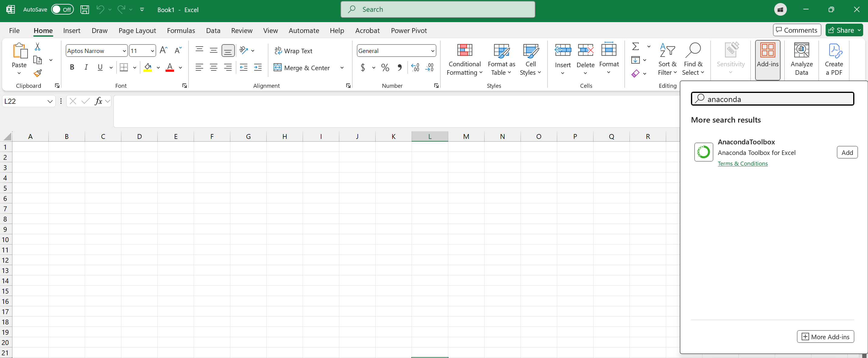Apply yellow fill color
This screenshot has width=868, height=358.
coord(148,68)
